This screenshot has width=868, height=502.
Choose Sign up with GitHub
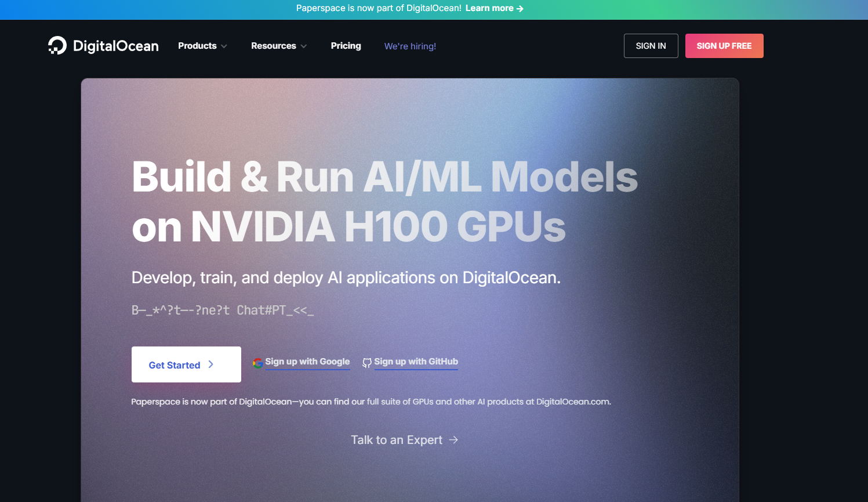pos(416,362)
